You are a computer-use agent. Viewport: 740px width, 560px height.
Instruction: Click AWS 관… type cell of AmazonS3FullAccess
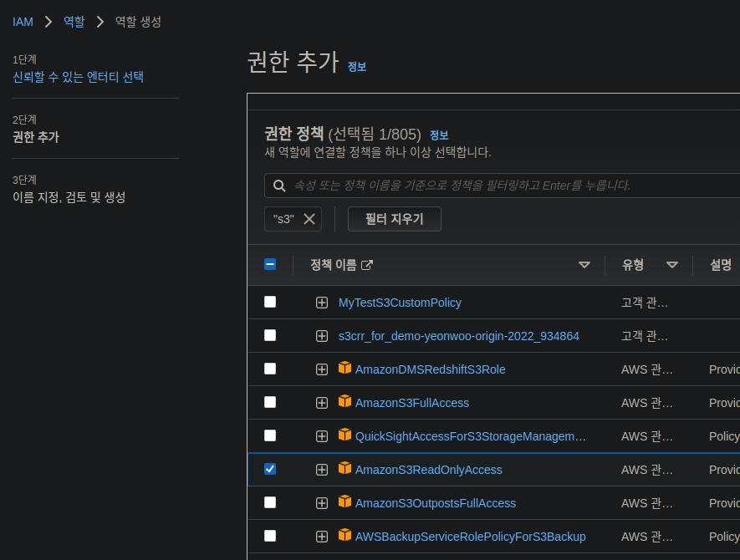pyautogui.click(x=647, y=404)
